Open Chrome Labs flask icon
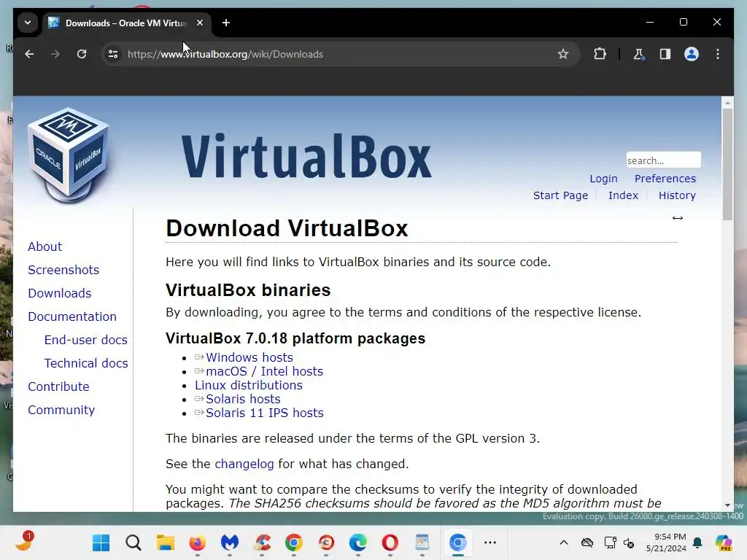The image size is (747, 560). 638,54
